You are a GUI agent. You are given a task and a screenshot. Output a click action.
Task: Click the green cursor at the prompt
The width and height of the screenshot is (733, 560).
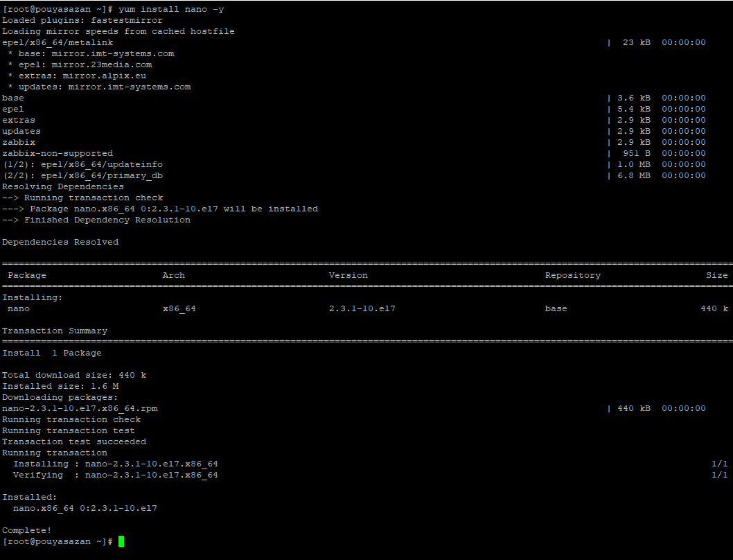coord(121,541)
